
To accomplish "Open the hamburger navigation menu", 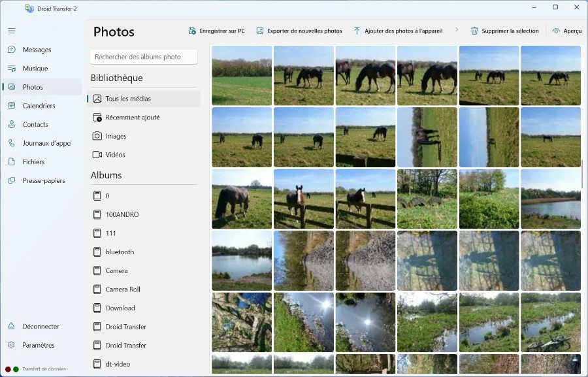I will pyautogui.click(x=12, y=31).
